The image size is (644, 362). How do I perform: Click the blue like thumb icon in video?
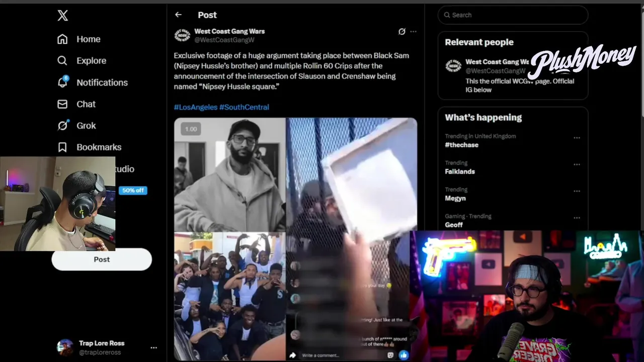click(x=404, y=355)
